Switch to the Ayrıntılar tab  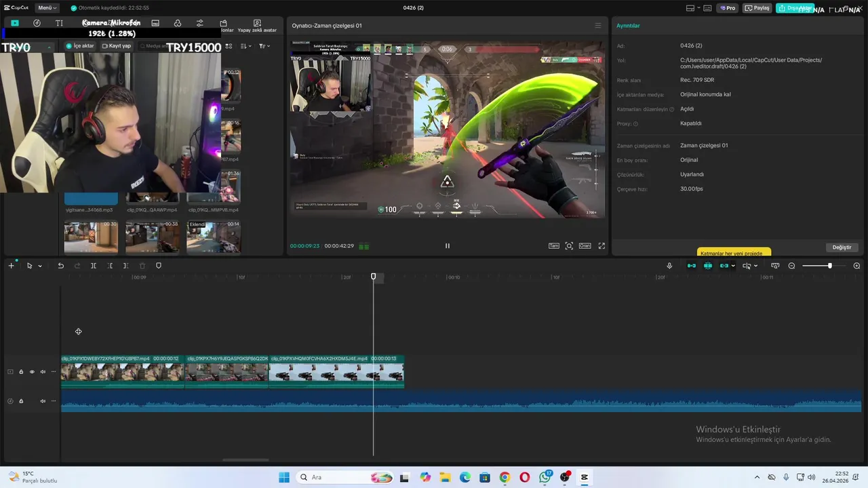coord(628,26)
